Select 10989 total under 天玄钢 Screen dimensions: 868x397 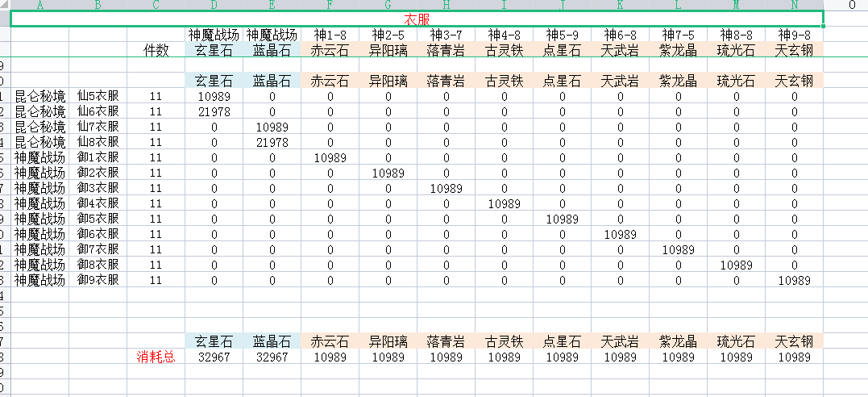coord(795,357)
